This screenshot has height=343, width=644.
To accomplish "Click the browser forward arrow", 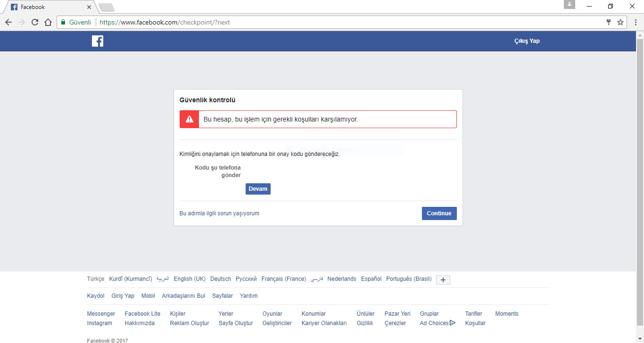I will point(22,22).
